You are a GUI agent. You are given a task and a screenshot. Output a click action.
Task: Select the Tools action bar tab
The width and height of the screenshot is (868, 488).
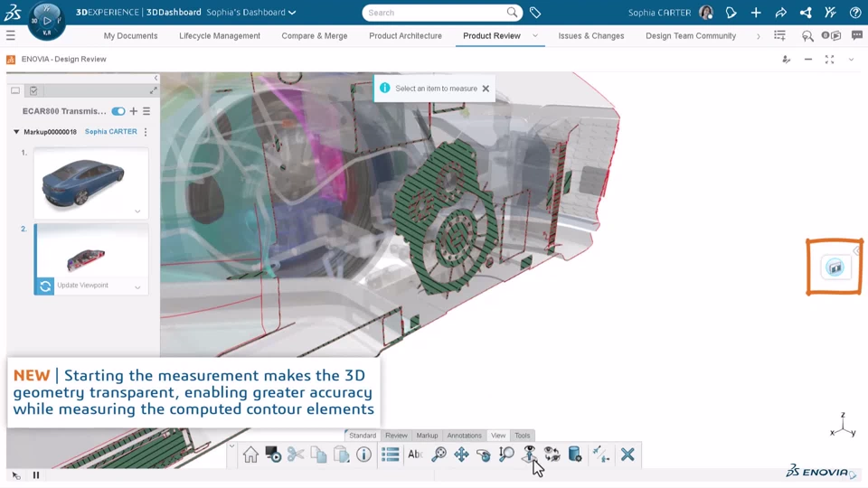click(x=522, y=436)
